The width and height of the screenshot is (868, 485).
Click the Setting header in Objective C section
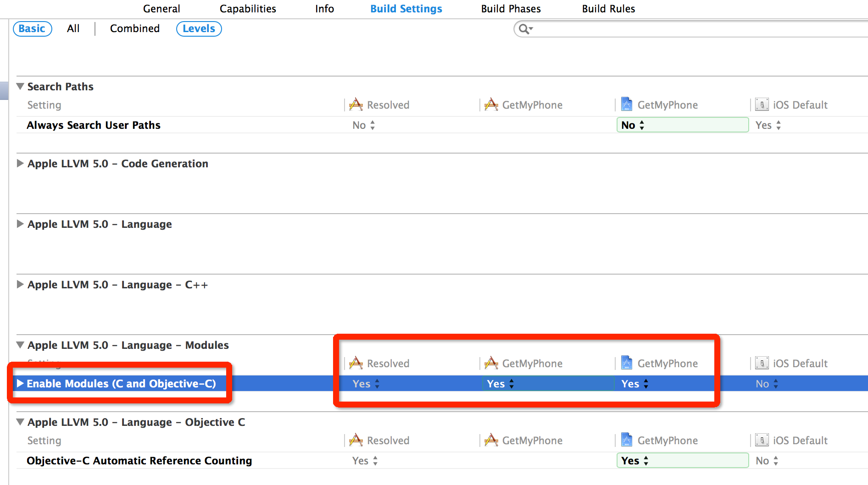point(44,441)
